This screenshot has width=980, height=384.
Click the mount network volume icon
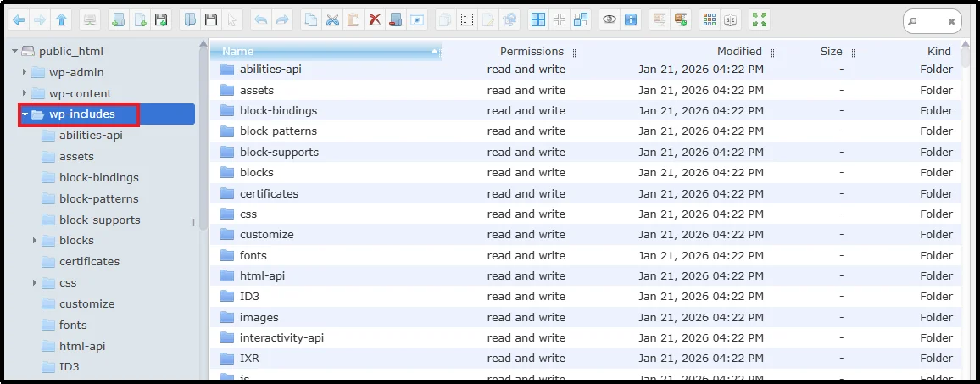click(90, 20)
